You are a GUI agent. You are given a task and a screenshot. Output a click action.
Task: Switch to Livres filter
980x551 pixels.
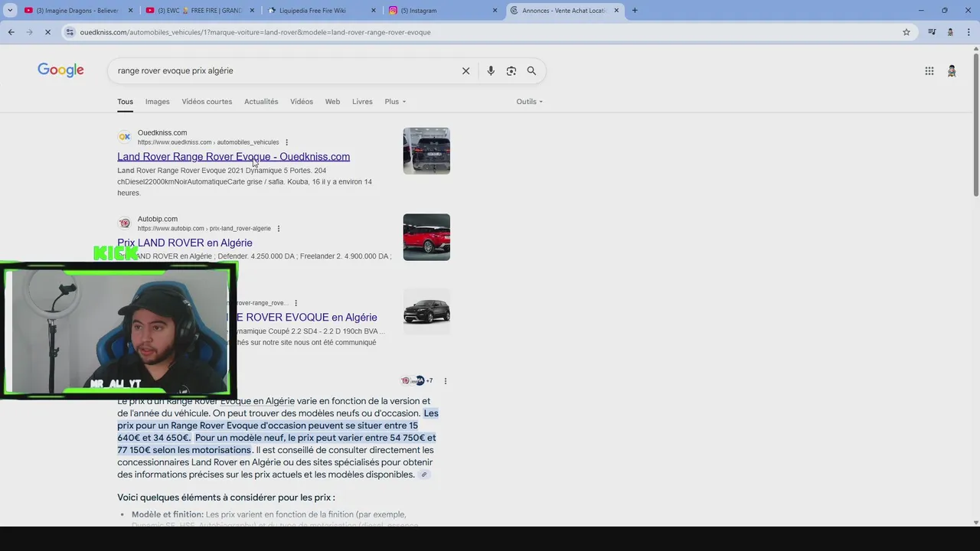(x=362, y=102)
